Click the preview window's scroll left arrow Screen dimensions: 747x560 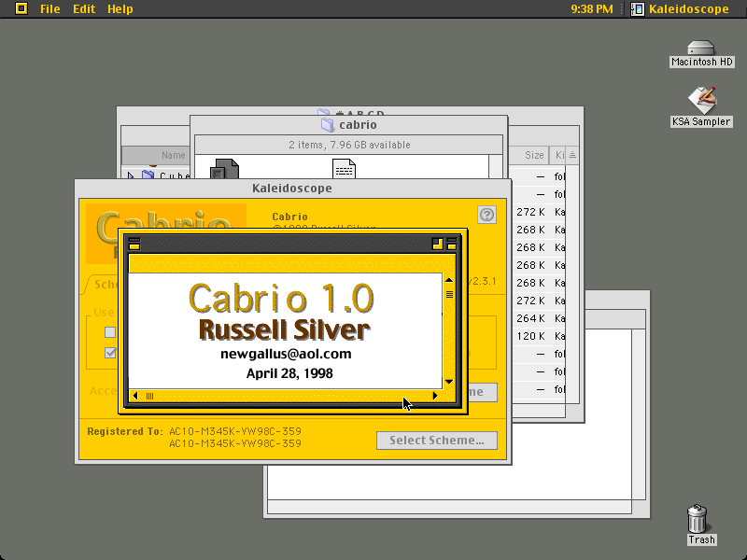135,396
